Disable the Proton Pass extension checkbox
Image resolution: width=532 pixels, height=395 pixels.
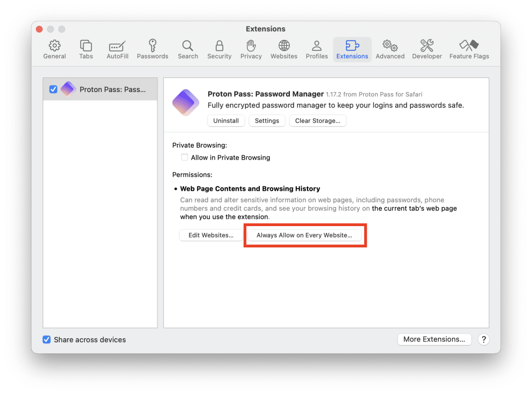[x=54, y=89]
